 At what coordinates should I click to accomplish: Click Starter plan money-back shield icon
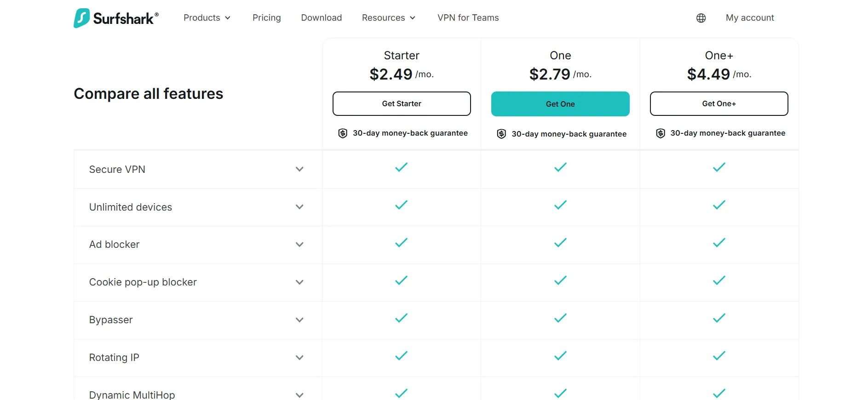coord(343,133)
